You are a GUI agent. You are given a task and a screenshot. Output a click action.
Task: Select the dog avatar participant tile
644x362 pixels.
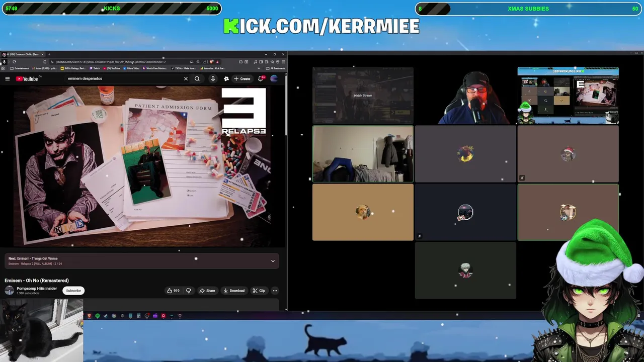click(x=363, y=212)
